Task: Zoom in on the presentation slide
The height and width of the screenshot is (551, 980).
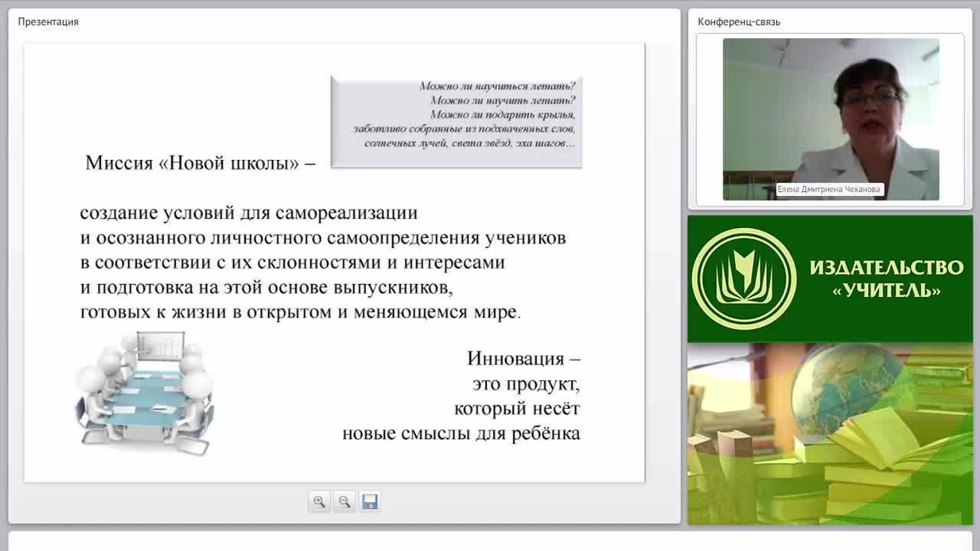Action: (319, 501)
